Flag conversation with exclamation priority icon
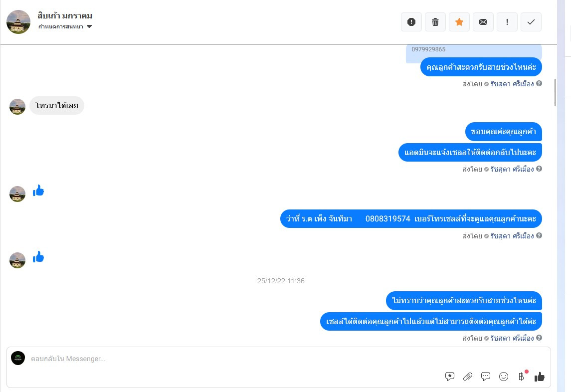This screenshot has width=571, height=392. point(507,22)
